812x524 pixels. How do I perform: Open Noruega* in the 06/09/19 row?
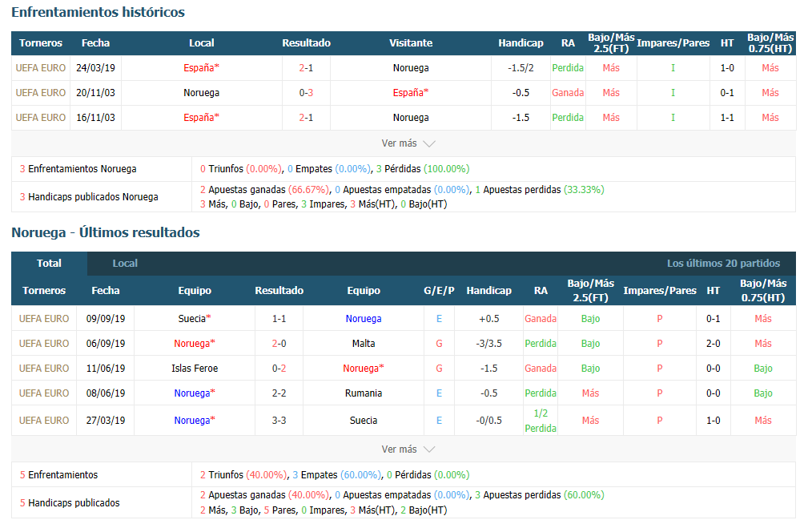pyautogui.click(x=195, y=344)
